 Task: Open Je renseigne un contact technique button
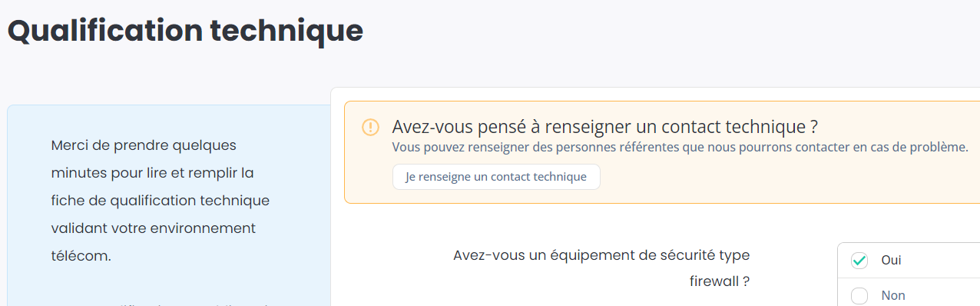[x=496, y=177]
